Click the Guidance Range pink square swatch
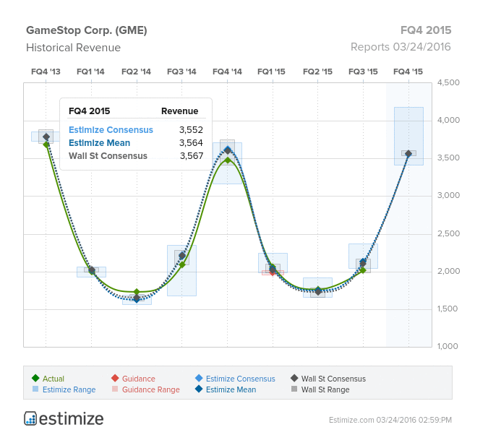Image resolution: width=488 pixels, height=448 pixels. 115,389
